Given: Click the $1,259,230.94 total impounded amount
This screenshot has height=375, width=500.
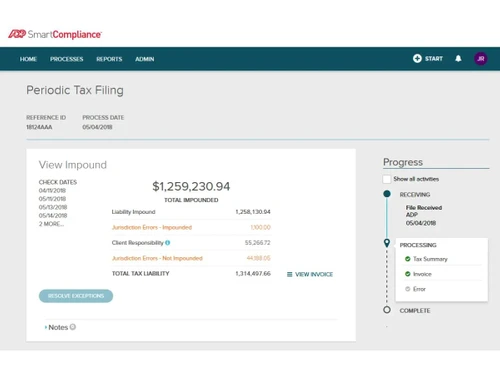Looking at the screenshot, I should [191, 187].
